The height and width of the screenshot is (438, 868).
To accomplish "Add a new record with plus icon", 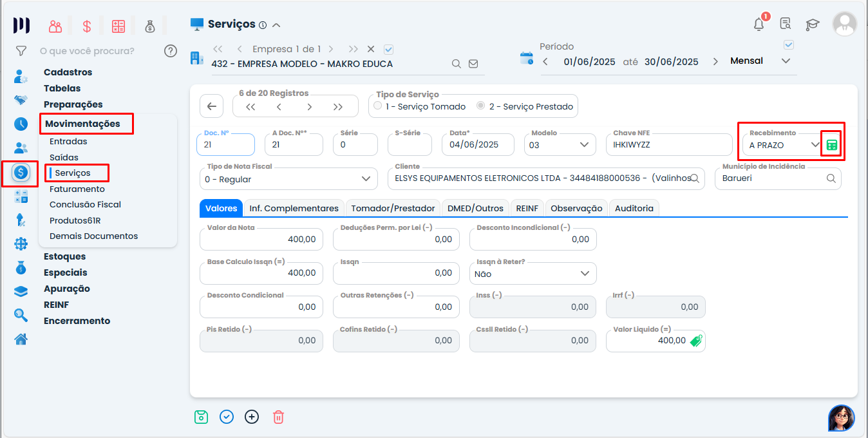I will (252, 417).
